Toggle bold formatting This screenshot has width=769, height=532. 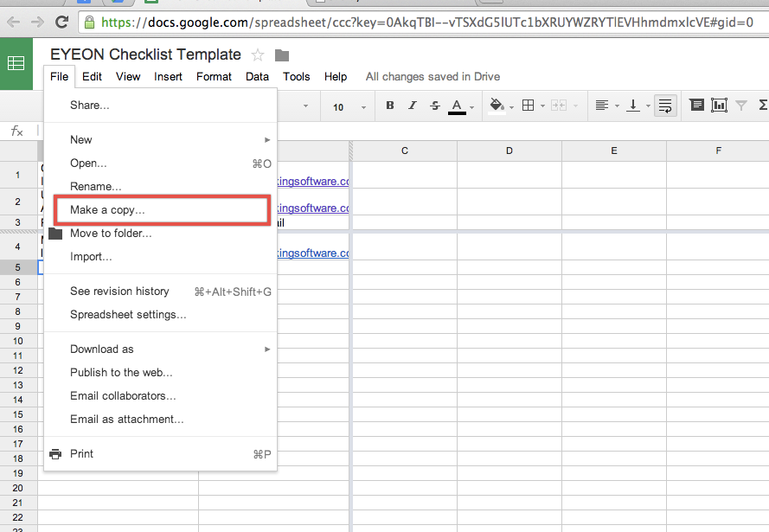coord(390,106)
